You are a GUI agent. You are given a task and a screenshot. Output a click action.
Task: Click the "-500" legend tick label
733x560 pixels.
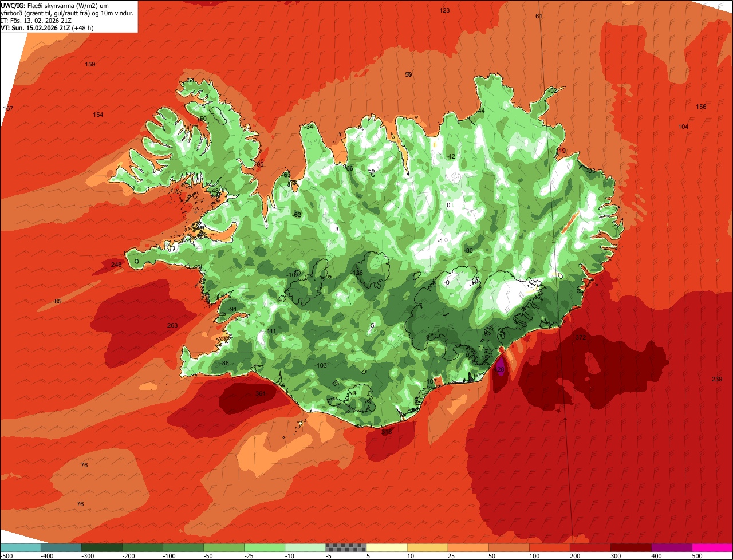click(x=6, y=556)
